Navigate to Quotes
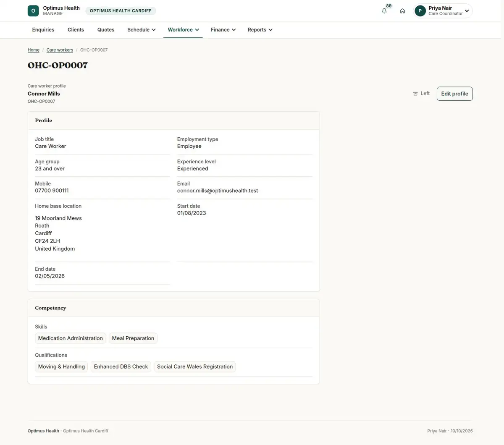This screenshot has width=504, height=445. coord(106,30)
